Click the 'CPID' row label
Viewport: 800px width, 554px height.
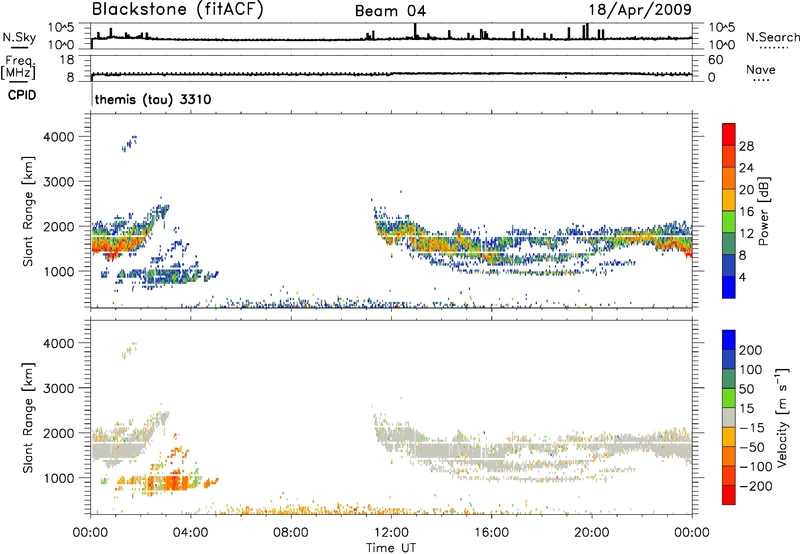[22, 95]
